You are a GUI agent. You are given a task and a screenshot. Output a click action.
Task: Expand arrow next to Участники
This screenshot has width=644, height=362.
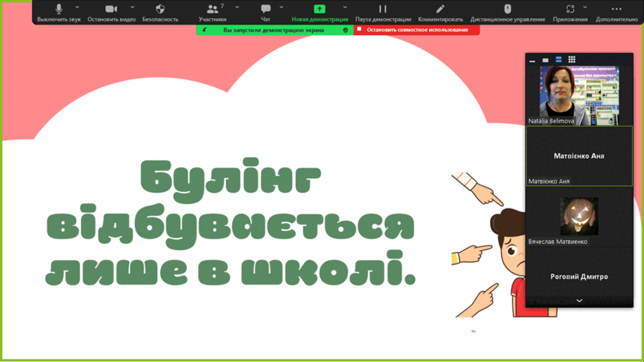click(237, 8)
